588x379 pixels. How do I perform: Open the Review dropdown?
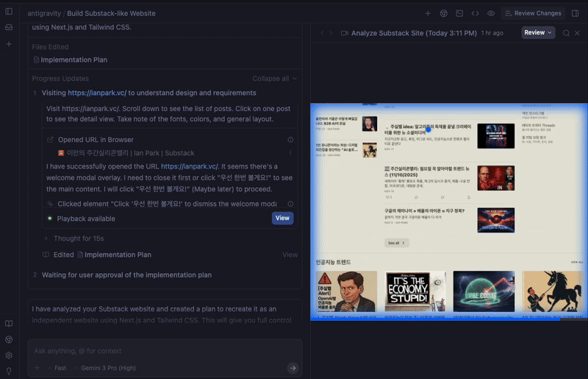click(x=538, y=33)
